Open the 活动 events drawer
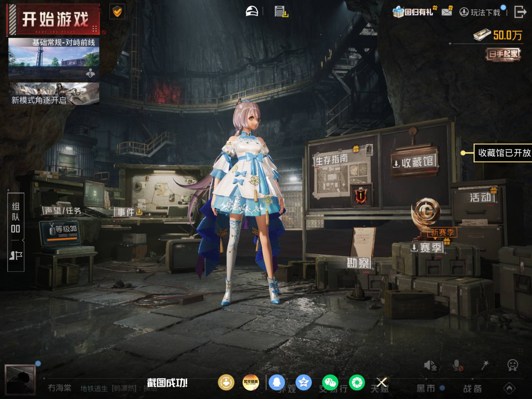The width and height of the screenshot is (532, 399). 481,197
